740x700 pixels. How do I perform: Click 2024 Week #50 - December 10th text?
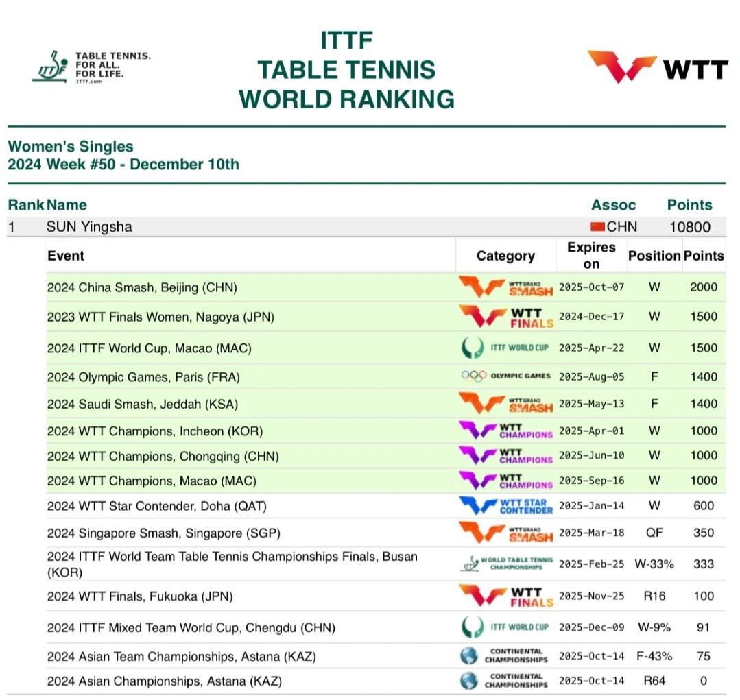[123, 164]
